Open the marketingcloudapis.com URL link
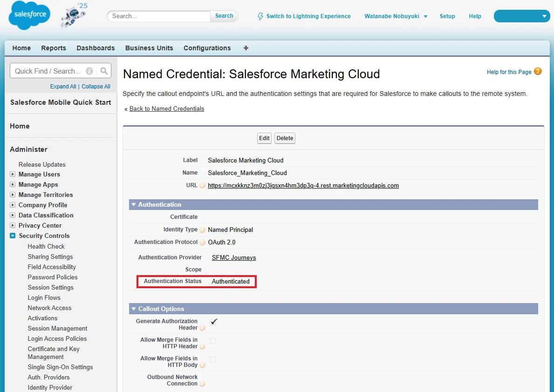Screen dimensions: 554x392 coord(303,185)
